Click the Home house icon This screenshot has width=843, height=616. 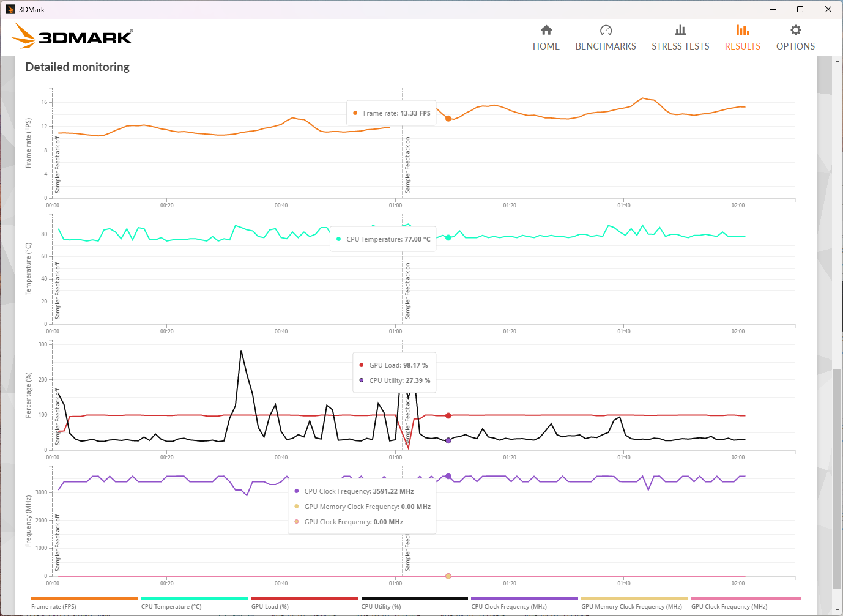point(546,30)
